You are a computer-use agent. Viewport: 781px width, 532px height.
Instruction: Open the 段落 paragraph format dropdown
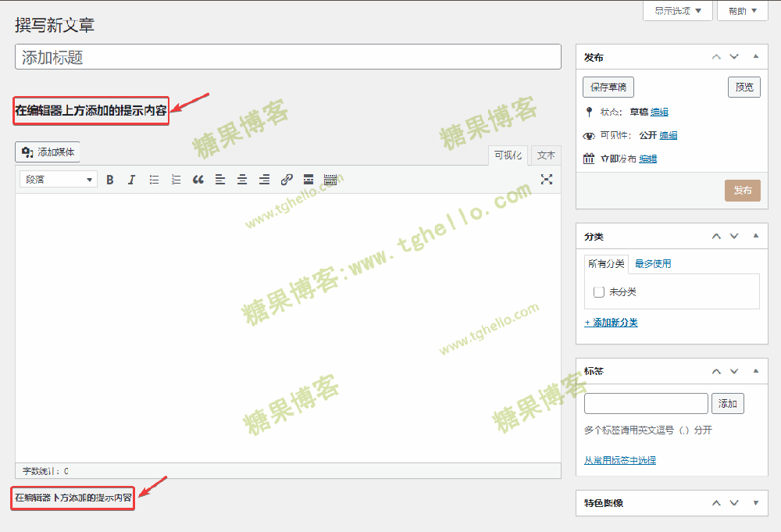[x=59, y=180]
